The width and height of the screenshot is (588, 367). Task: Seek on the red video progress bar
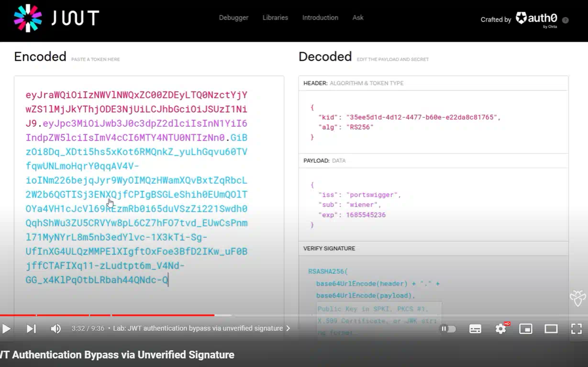pyautogui.click(x=144, y=315)
